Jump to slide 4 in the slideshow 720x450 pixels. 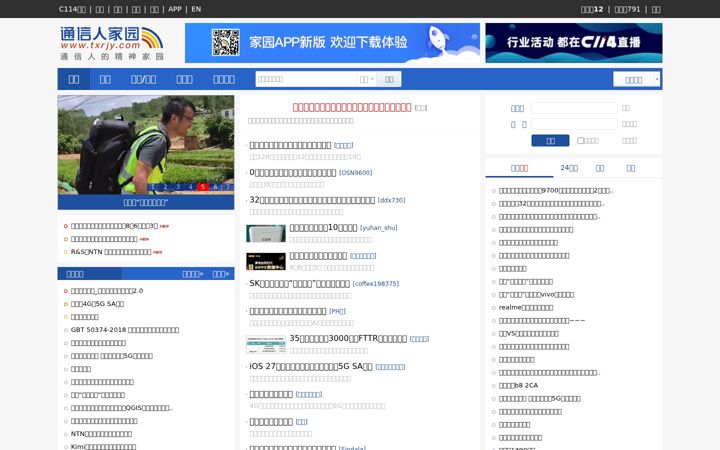(190, 187)
